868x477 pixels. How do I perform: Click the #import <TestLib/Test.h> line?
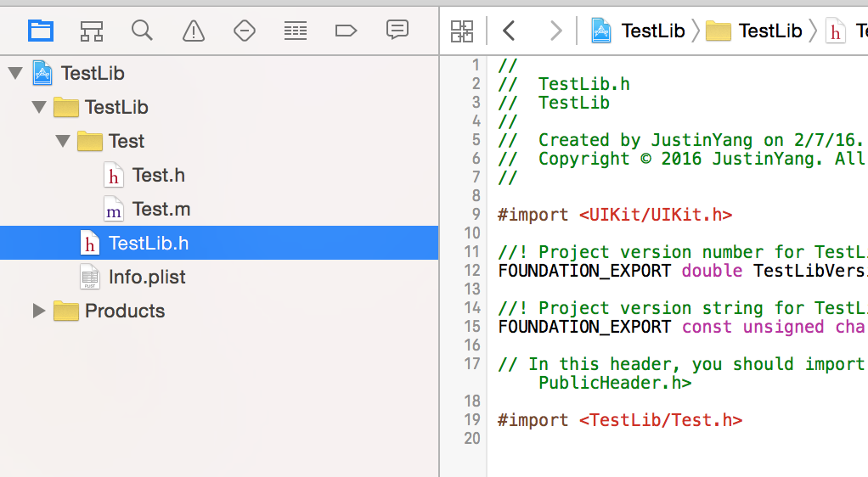coord(619,420)
